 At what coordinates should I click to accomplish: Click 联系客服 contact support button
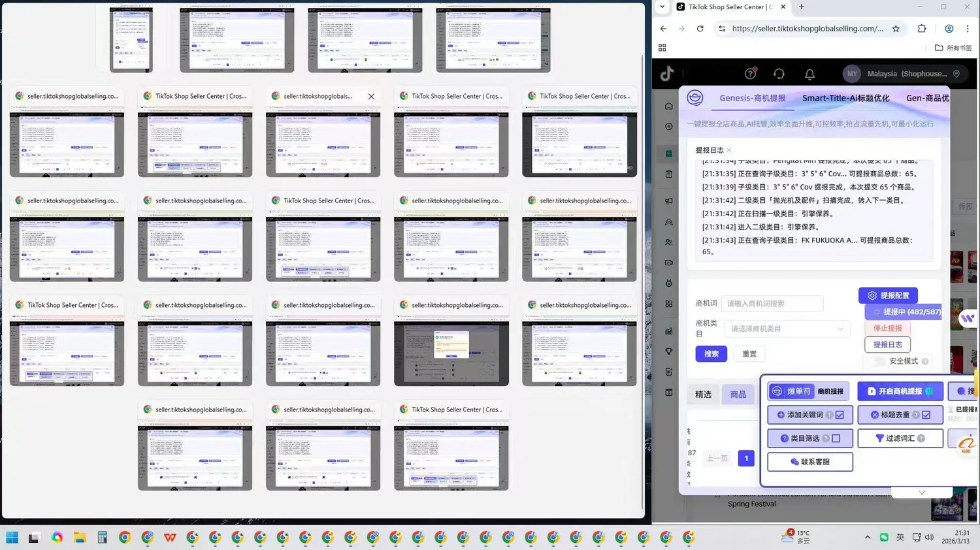point(810,462)
